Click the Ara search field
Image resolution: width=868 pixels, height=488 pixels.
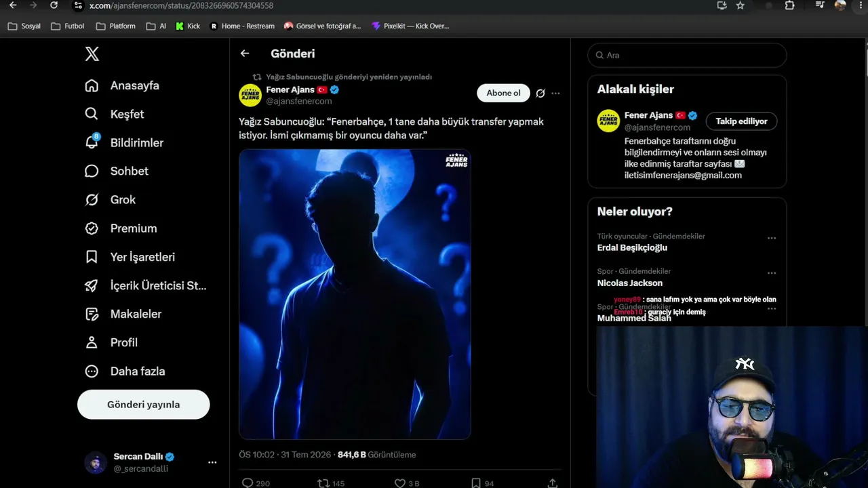tap(687, 55)
